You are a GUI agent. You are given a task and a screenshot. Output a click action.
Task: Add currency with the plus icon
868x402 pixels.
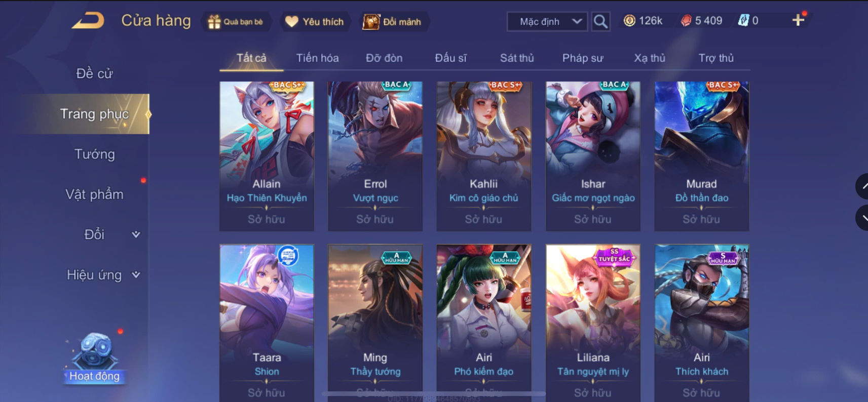click(x=798, y=20)
